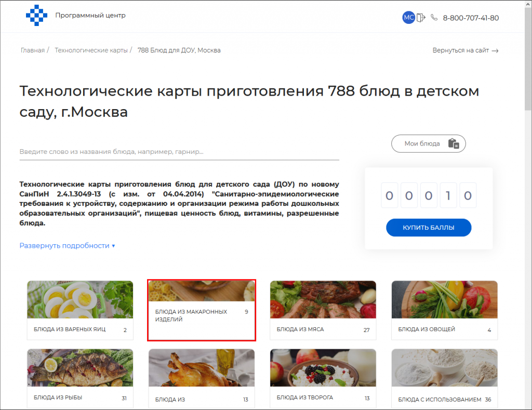Click the phone number 8-800-707-41-80
Image resolution: width=532 pixels, height=410 pixels.
click(471, 18)
